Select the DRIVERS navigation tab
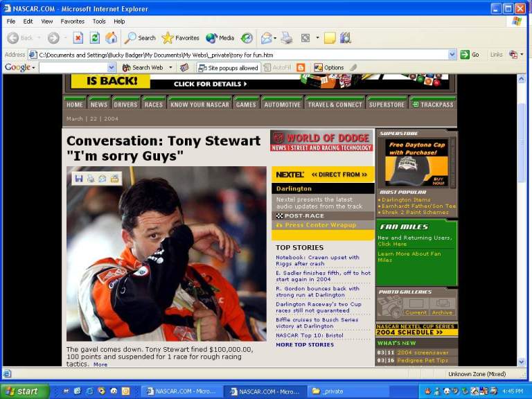The height and width of the screenshot is (399, 532). 125,105
